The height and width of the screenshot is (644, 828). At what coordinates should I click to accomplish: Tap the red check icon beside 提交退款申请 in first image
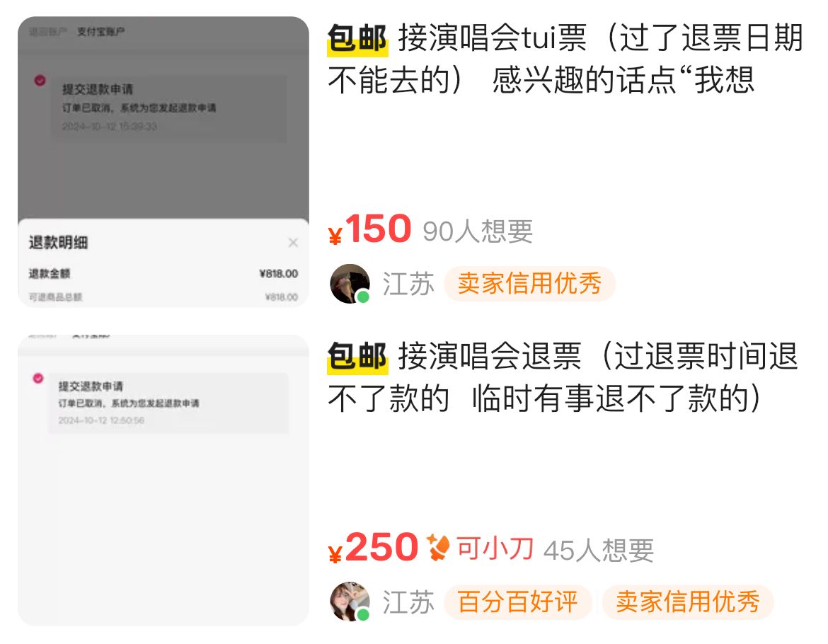pyautogui.click(x=40, y=80)
